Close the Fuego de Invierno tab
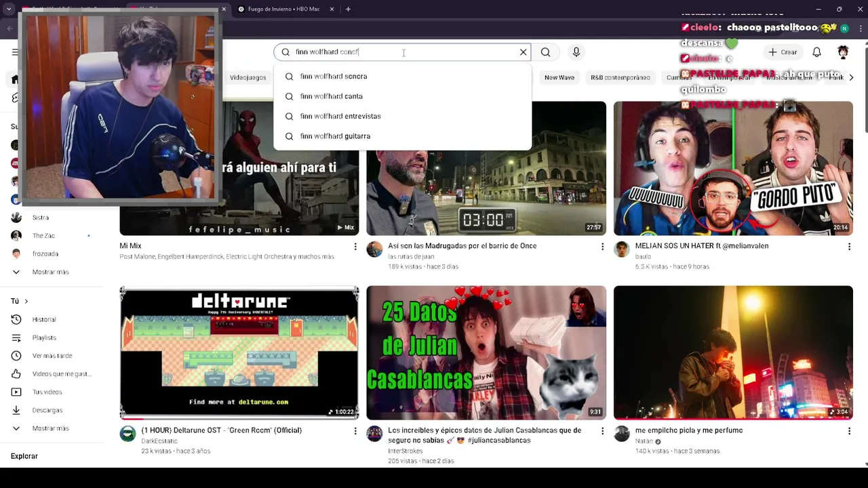The height and width of the screenshot is (488, 868). [x=332, y=9]
